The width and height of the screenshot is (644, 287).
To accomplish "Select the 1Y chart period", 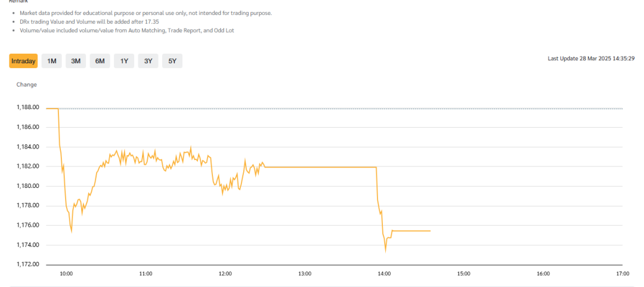I will (x=124, y=61).
